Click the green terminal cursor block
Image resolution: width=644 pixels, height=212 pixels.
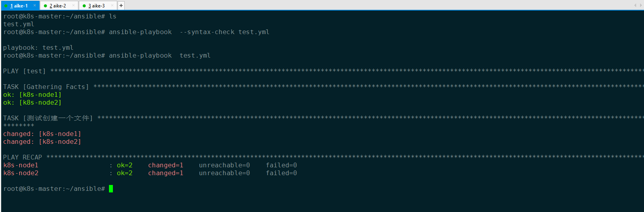pyautogui.click(x=111, y=189)
